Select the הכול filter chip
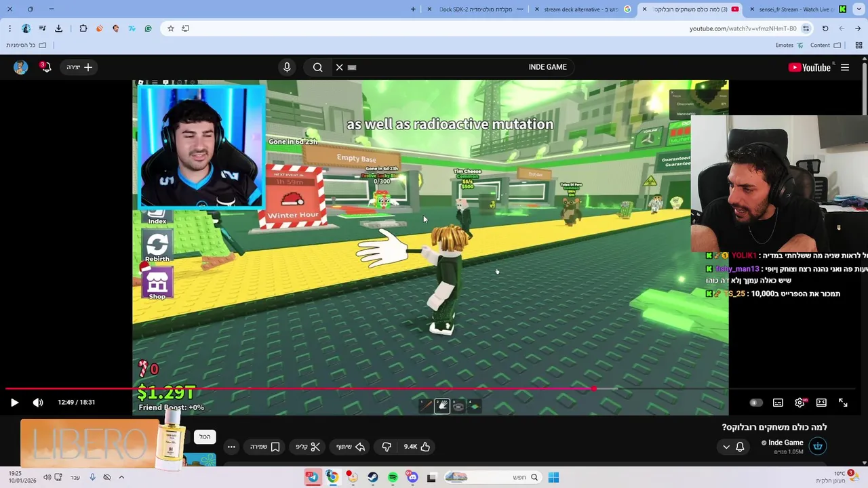This screenshot has height=488, width=868. pyautogui.click(x=205, y=437)
